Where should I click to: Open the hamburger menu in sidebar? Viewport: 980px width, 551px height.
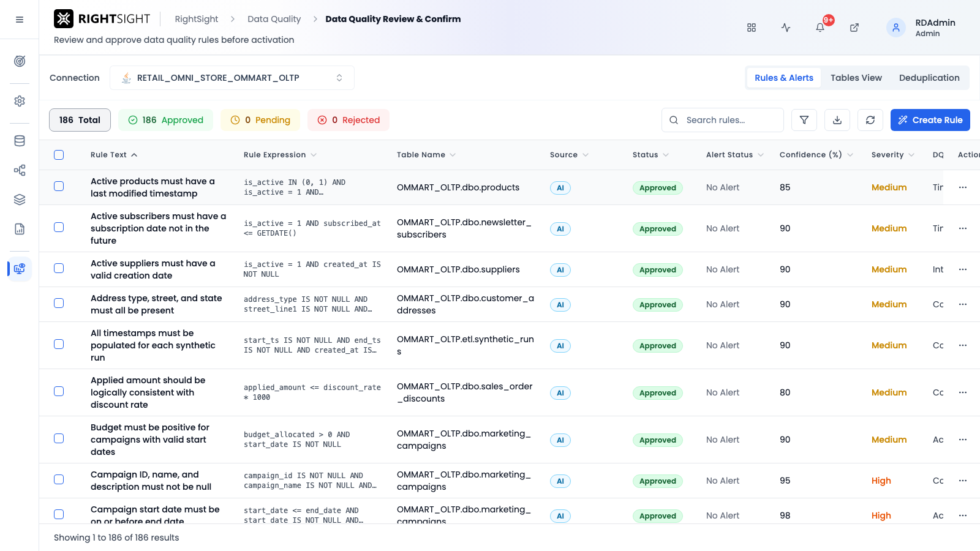point(20,20)
